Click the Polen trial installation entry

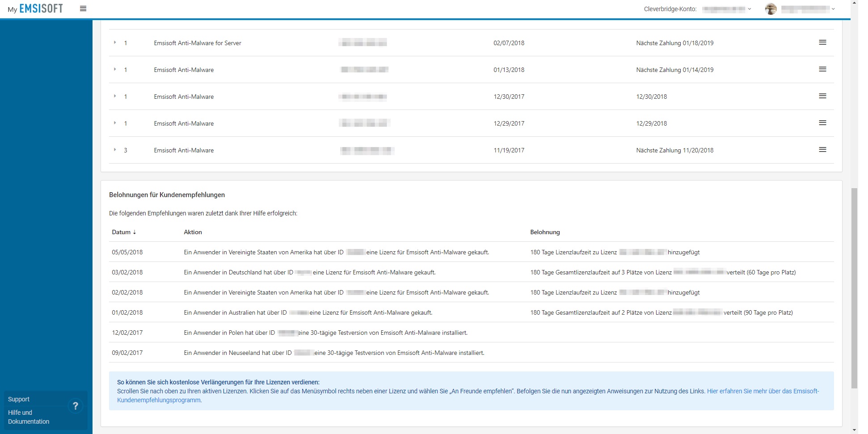326,333
